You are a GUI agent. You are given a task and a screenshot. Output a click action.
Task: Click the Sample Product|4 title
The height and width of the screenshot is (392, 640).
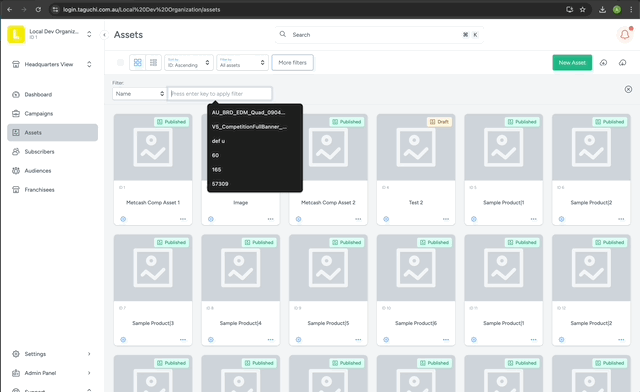240,323
